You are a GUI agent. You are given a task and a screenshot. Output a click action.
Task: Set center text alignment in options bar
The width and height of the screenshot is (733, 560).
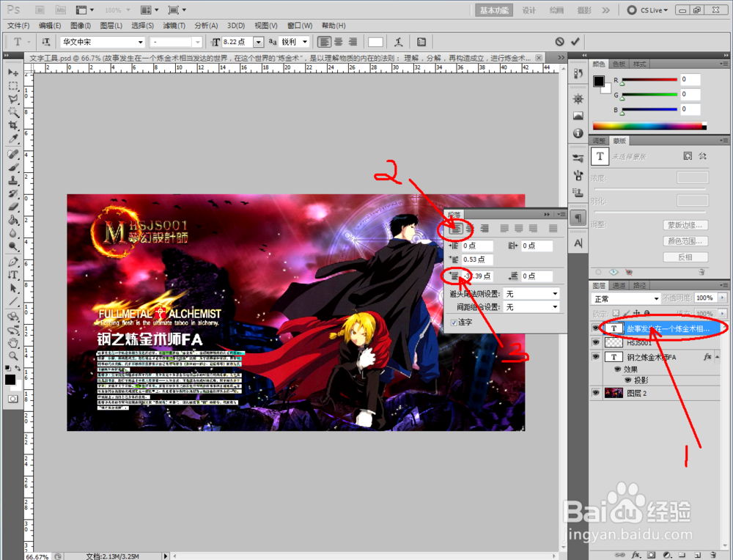coord(339,42)
